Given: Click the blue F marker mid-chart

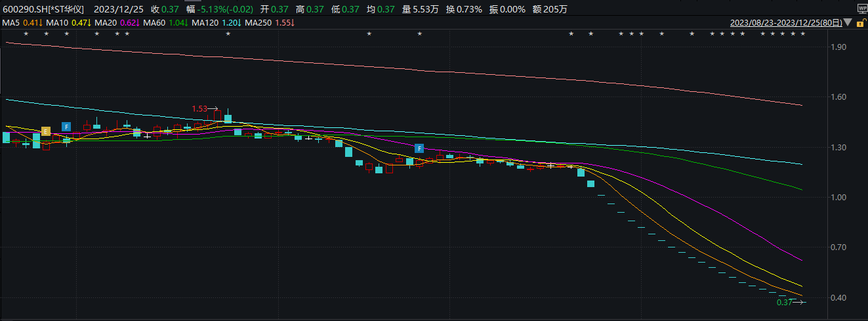Looking at the screenshot, I should pos(419,148).
